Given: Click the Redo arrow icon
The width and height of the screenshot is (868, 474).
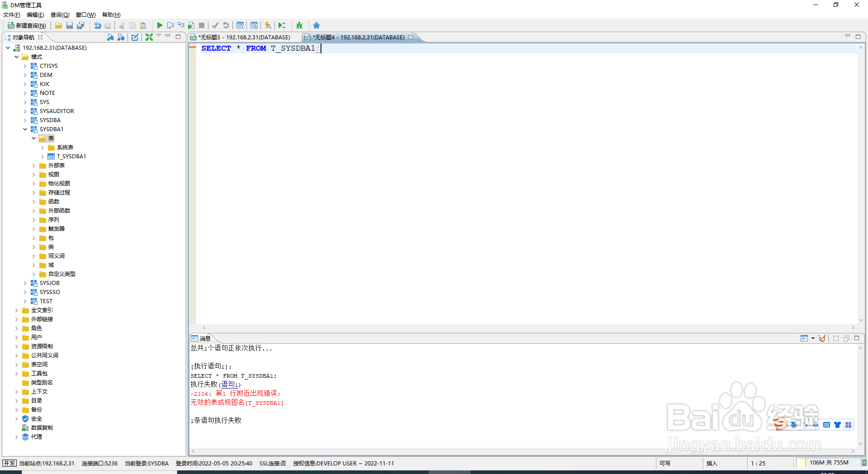Looking at the screenshot, I should click(x=108, y=25).
